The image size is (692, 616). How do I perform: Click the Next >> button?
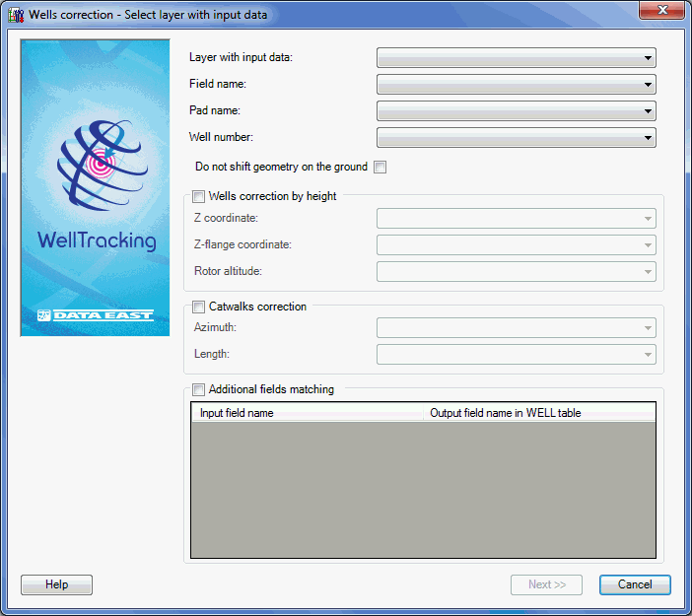pyautogui.click(x=546, y=584)
